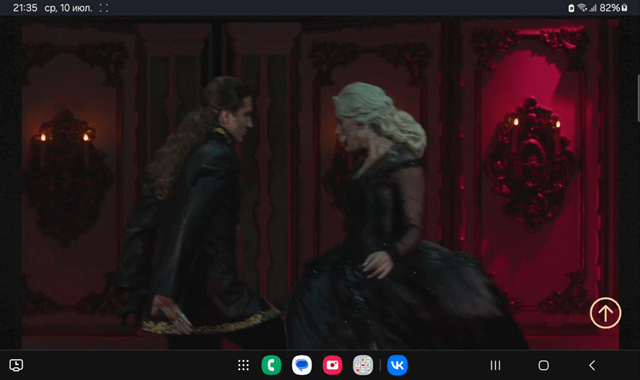Tap the screenshot indicator in status bar
The image size is (640, 380).
click(104, 8)
